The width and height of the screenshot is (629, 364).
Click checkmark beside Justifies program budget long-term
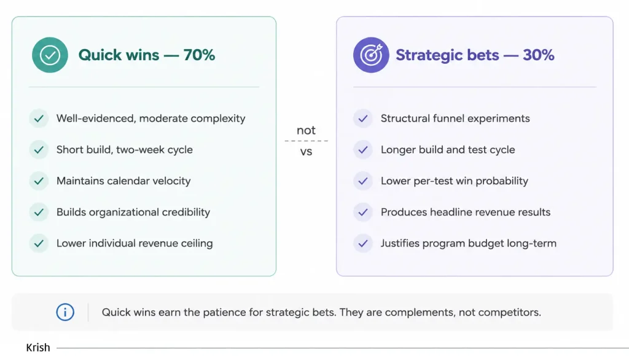point(363,243)
